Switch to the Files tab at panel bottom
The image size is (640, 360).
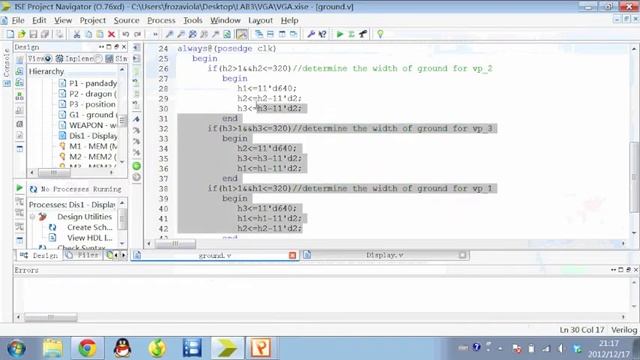pyautogui.click(x=83, y=256)
